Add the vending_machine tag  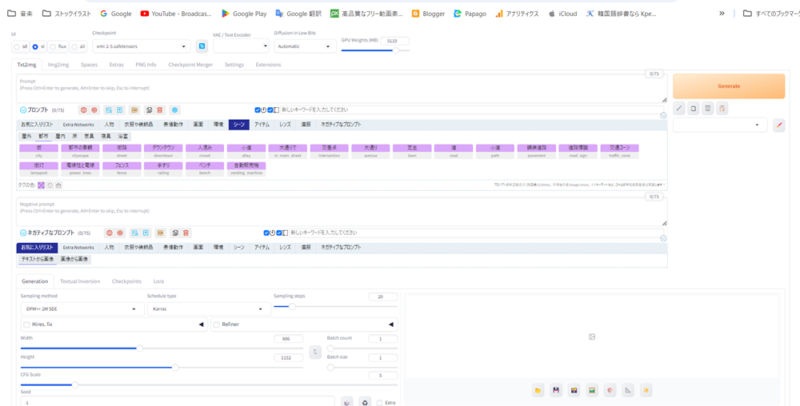tap(246, 169)
